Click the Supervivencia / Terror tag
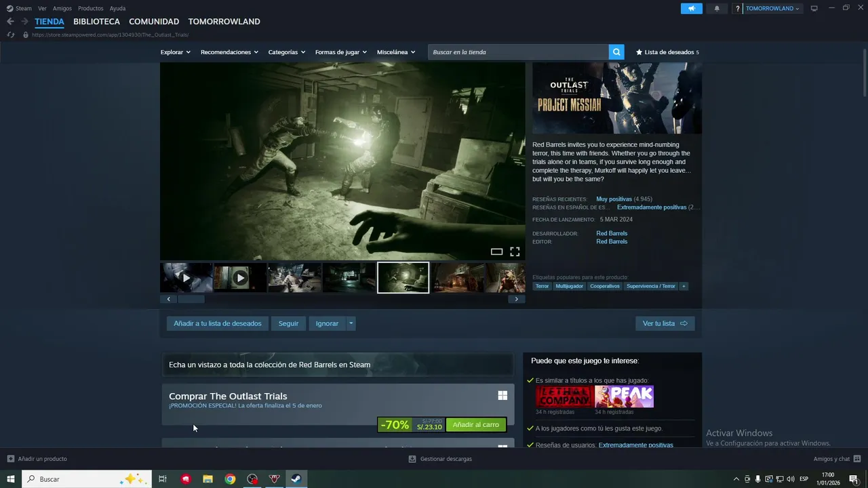This screenshot has width=868, height=488. click(651, 286)
